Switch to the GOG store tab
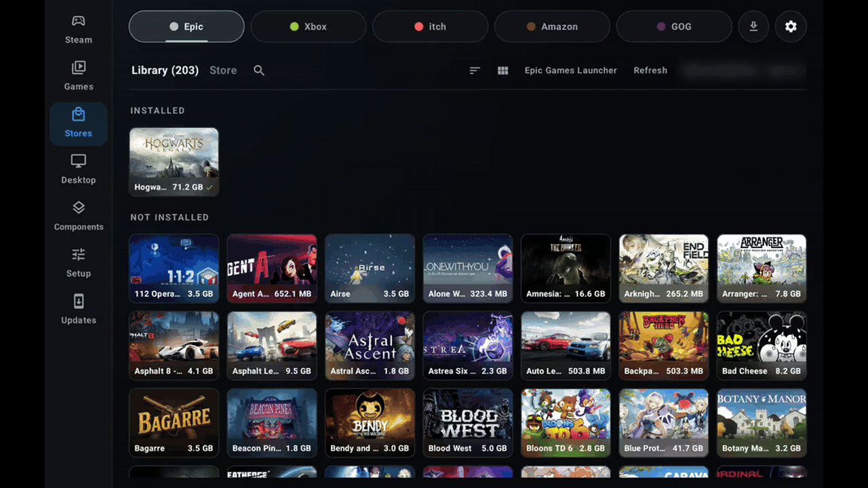Viewport: 868px width, 488px height. point(675,26)
